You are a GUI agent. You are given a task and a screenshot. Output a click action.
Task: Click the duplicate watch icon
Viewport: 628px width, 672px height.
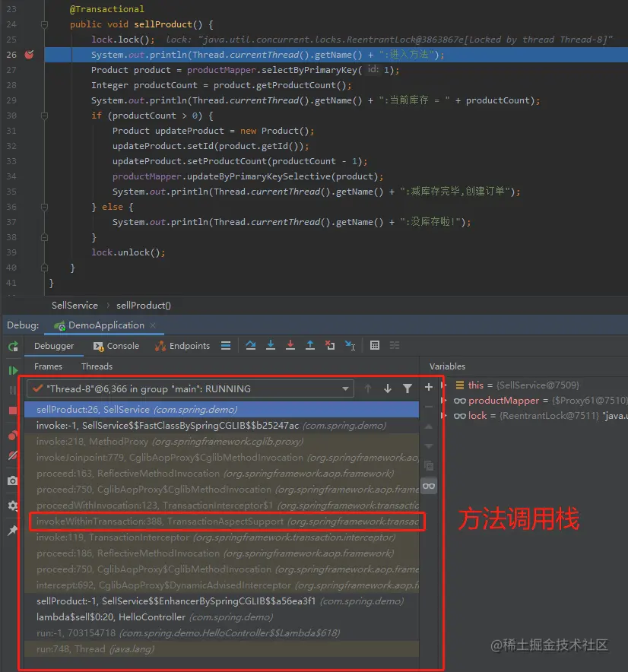[x=428, y=466]
